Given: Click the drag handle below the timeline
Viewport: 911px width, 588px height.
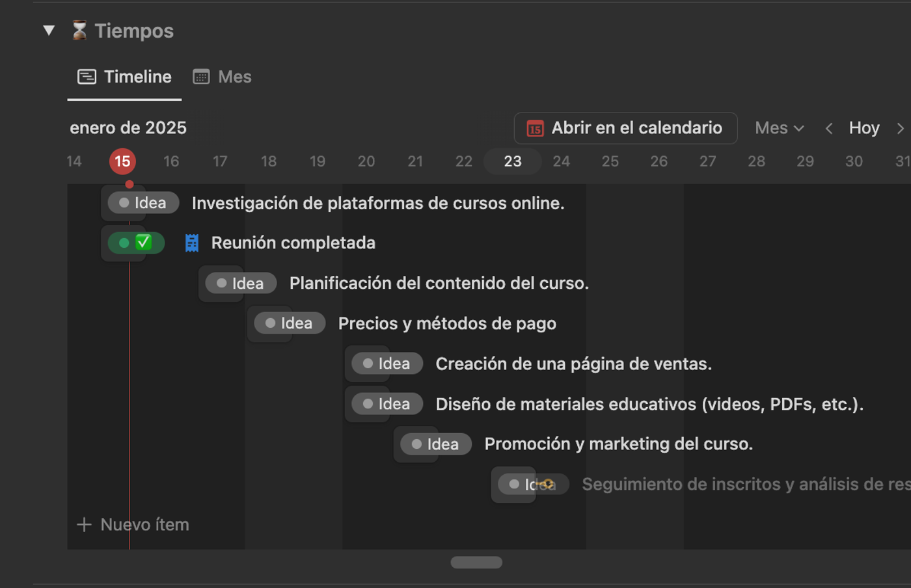Looking at the screenshot, I should [476, 562].
